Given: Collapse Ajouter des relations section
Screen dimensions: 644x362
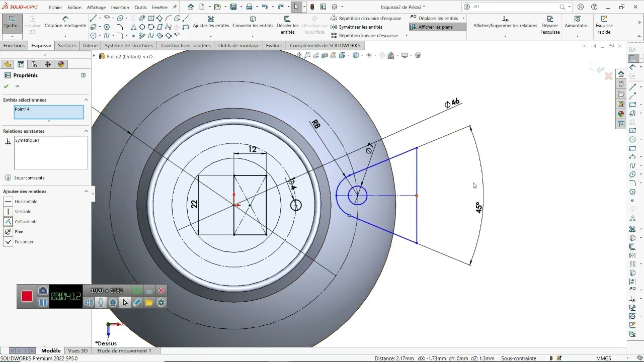Looking at the screenshot, I should pyautogui.click(x=86, y=192).
